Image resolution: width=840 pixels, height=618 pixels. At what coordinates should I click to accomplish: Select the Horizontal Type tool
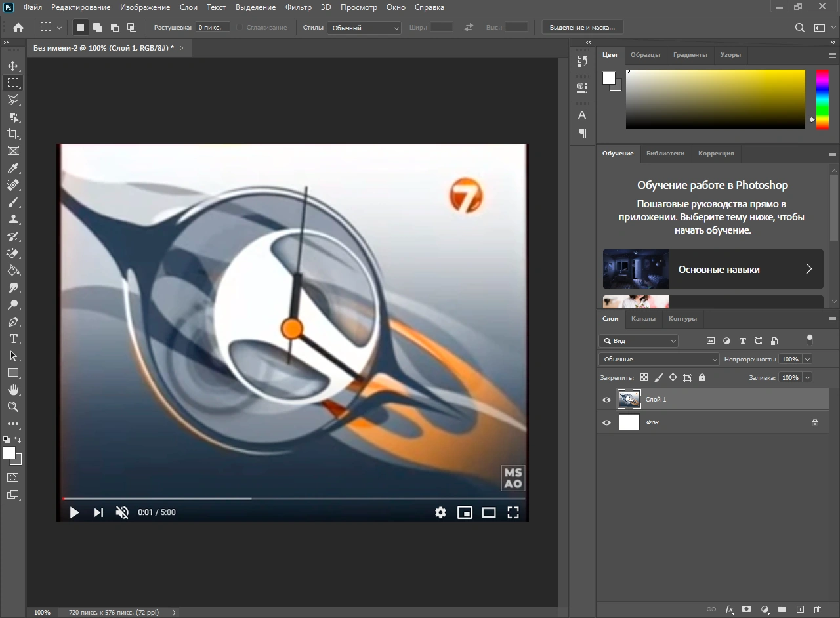coord(13,339)
